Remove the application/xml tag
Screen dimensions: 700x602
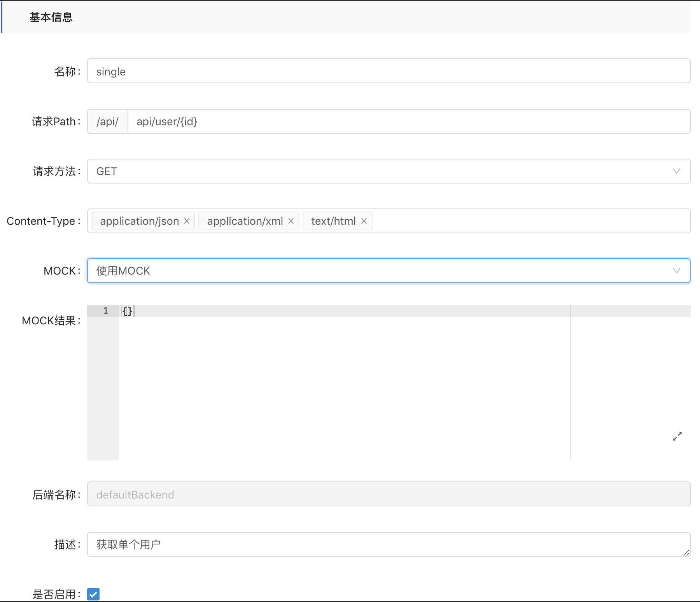290,221
